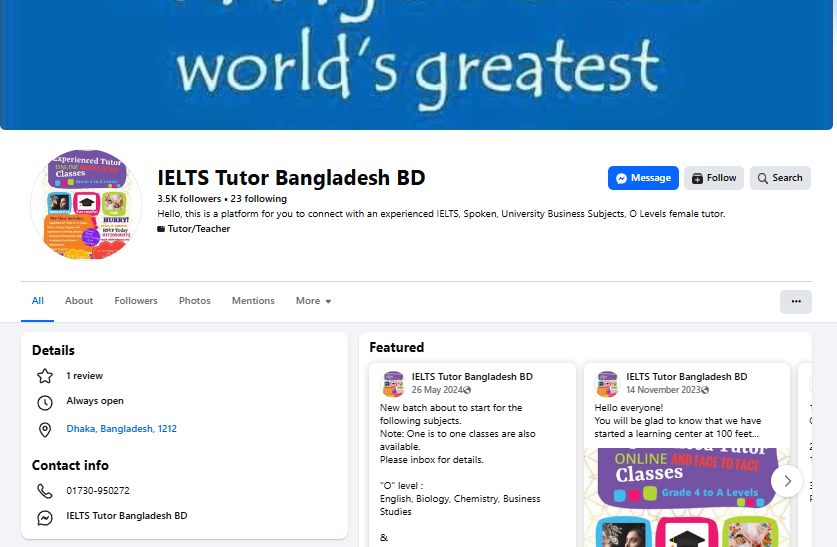Click page name on the 14 November post
This screenshot has width=837, height=547.
[686, 376]
